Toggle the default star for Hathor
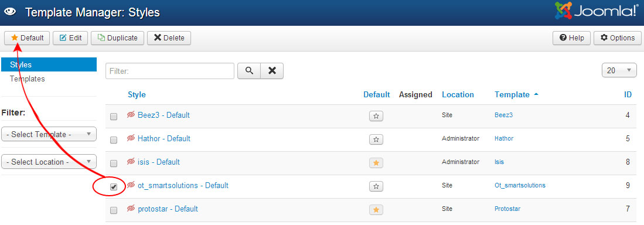 376,139
